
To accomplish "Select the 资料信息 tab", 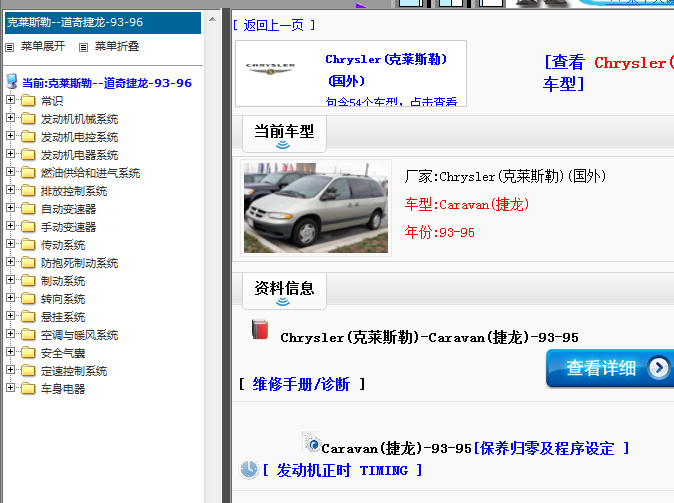I will [x=284, y=291].
